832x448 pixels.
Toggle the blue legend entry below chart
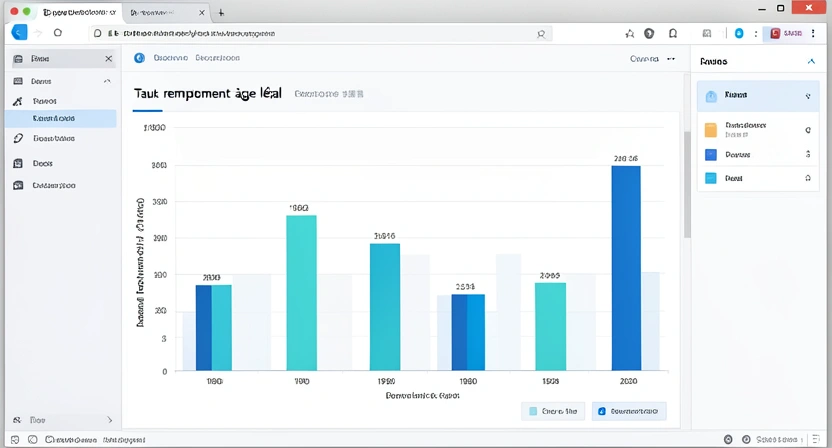click(629, 411)
